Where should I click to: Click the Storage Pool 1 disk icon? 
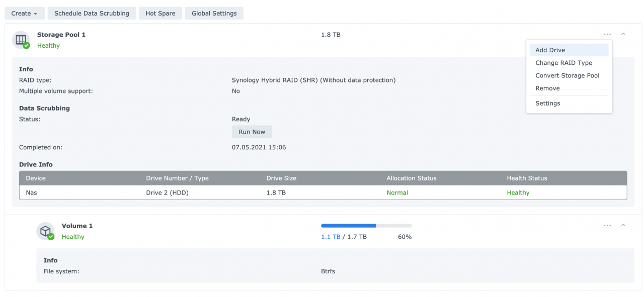pos(21,40)
